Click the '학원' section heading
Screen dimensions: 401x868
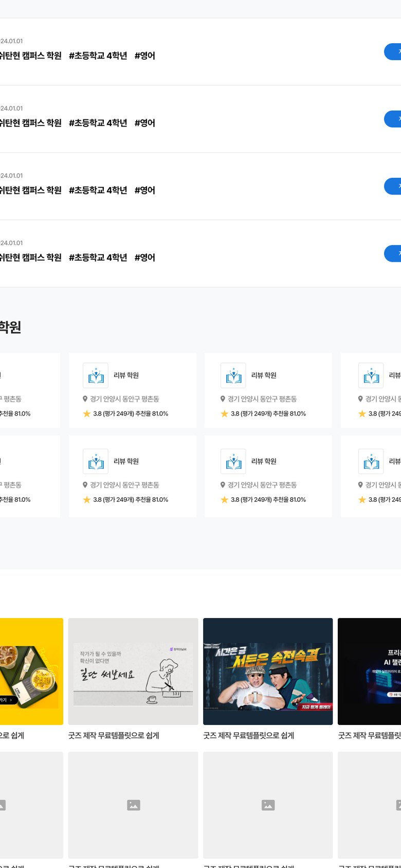10,328
